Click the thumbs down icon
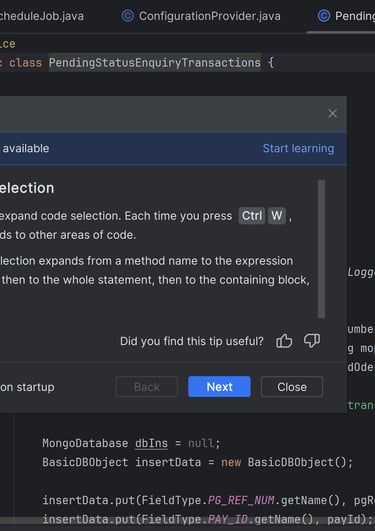Viewport: 375px width, 531px height. point(312,341)
